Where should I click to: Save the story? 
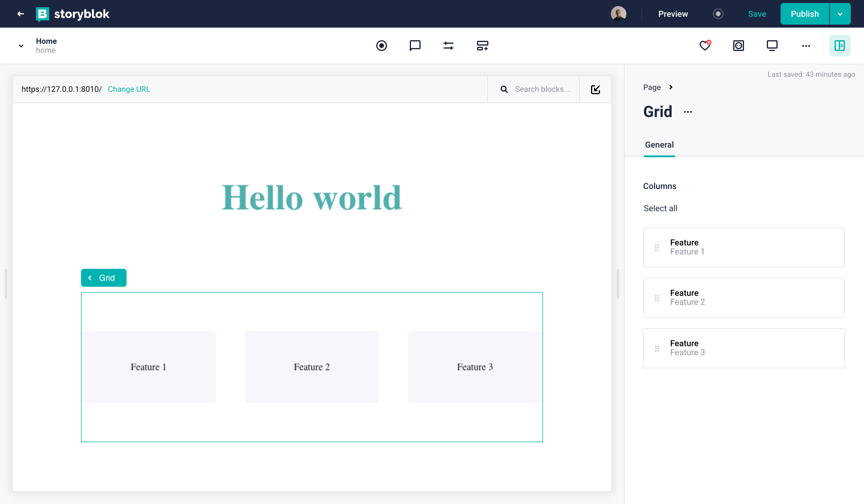[x=757, y=14]
